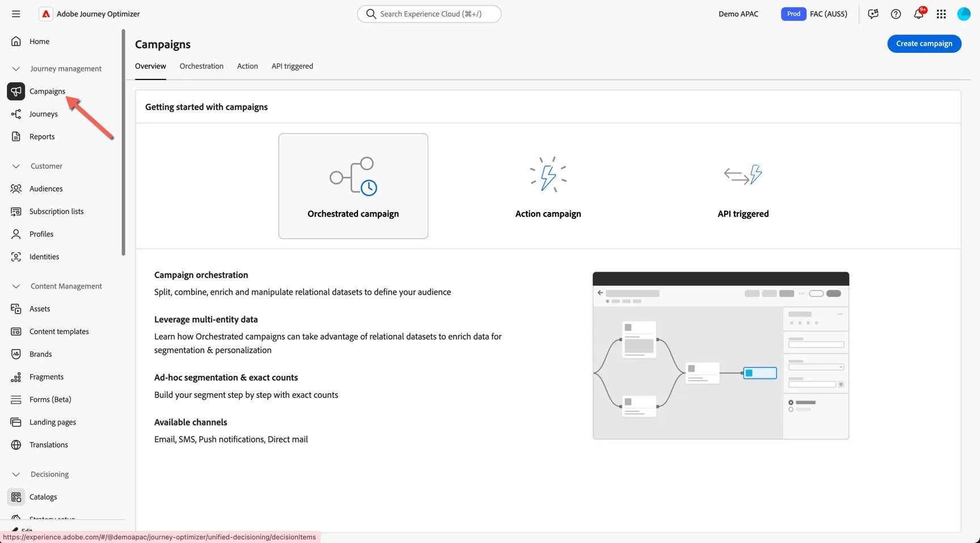Click the Search Experience Cloud field
The image size is (980, 543).
429,14
